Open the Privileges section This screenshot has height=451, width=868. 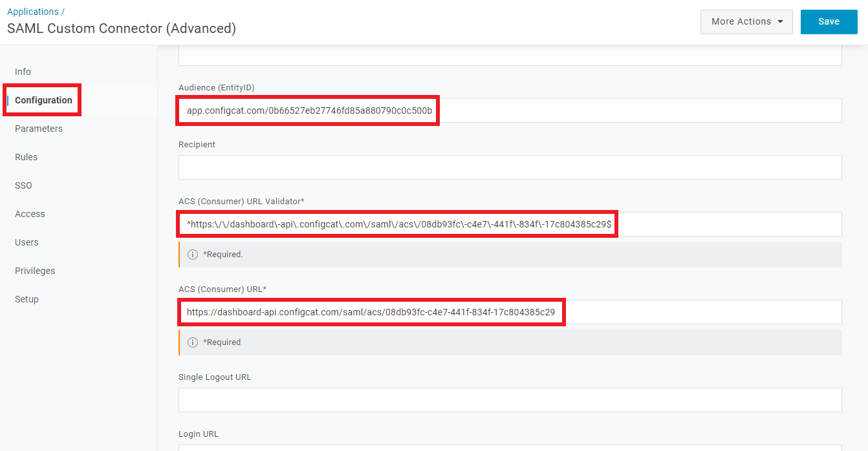pos(34,270)
